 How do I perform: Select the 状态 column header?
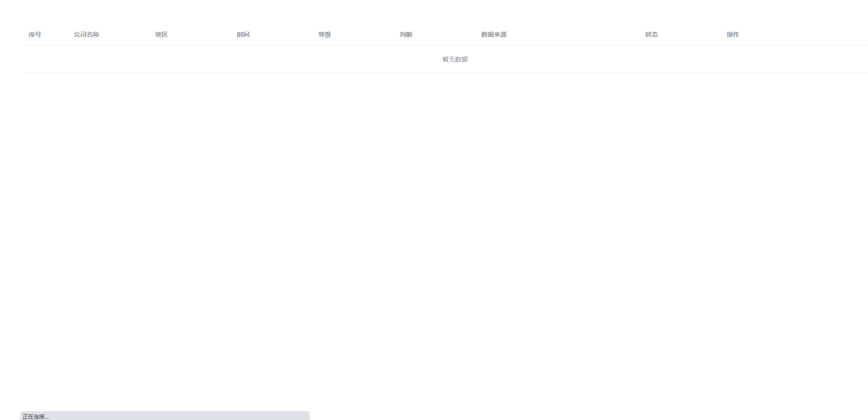click(x=652, y=34)
